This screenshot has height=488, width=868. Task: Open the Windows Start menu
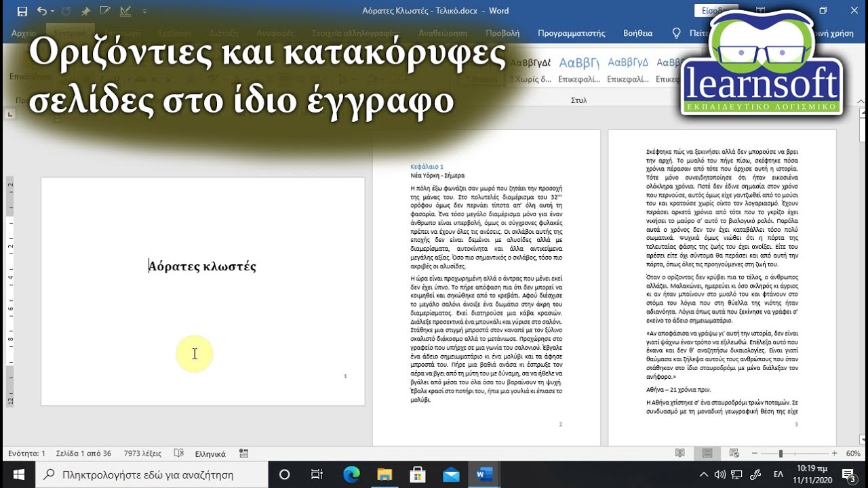(x=18, y=474)
